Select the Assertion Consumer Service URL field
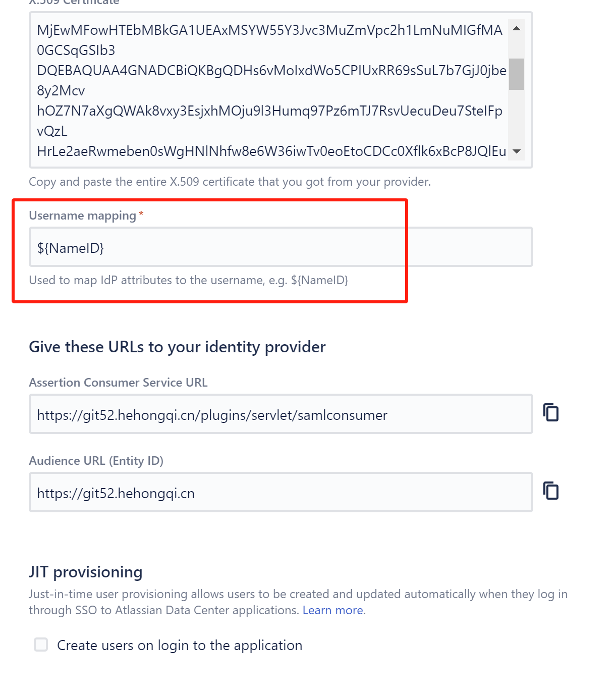 click(281, 414)
